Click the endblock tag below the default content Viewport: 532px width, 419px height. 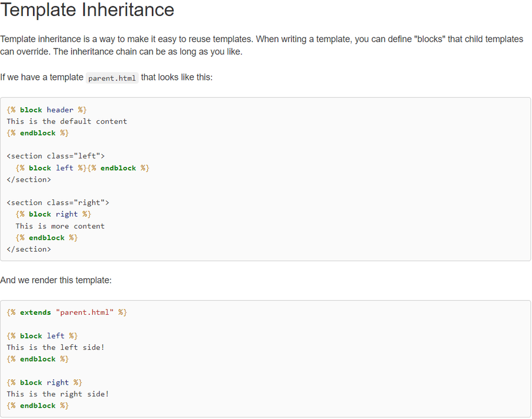pyautogui.click(x=38, y=133)
